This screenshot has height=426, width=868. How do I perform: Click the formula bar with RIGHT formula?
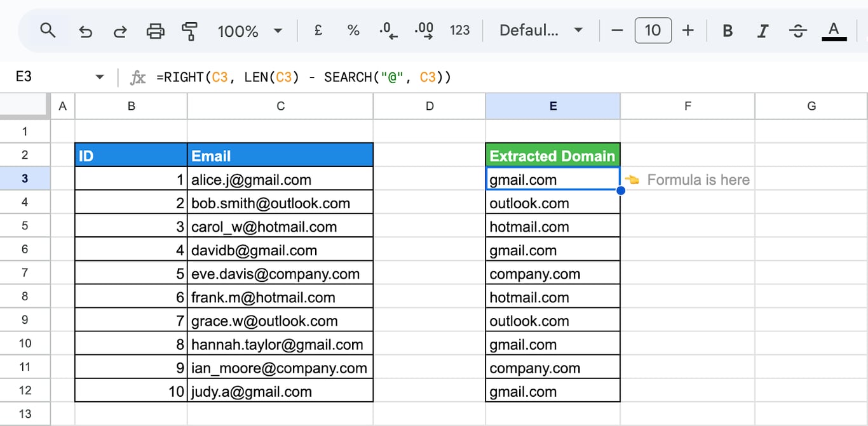pos(508,77)
